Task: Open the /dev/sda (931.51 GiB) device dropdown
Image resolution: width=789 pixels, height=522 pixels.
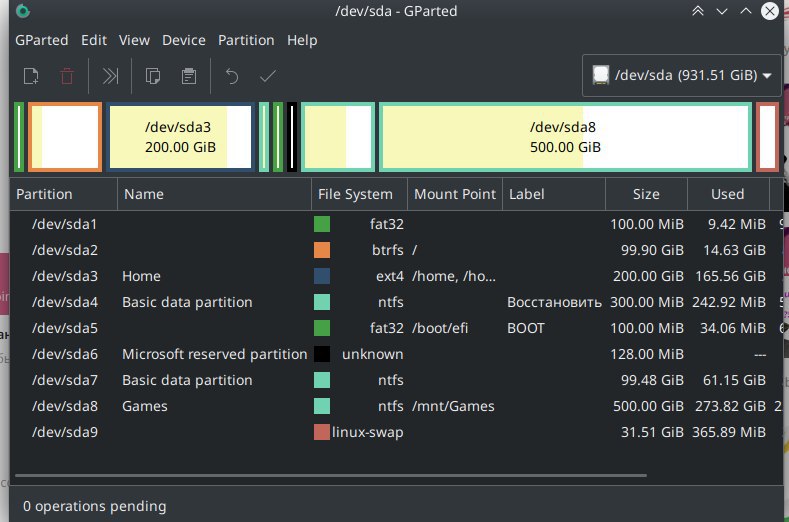Action: click(x=681, y=76)
